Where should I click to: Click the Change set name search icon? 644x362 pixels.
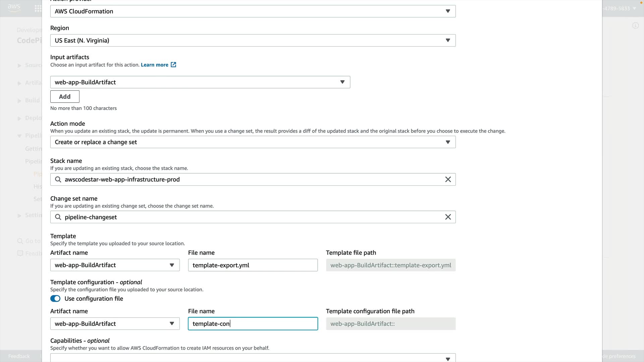(58, 217)
